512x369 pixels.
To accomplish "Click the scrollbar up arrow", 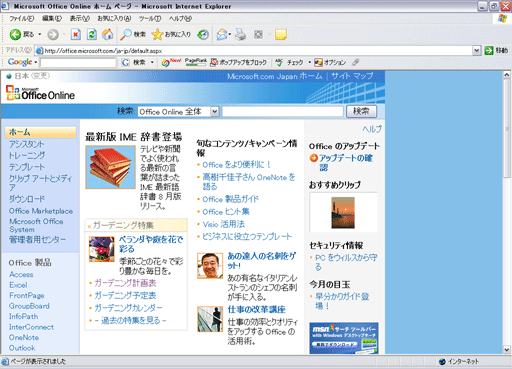I will [x=507, y=75].
